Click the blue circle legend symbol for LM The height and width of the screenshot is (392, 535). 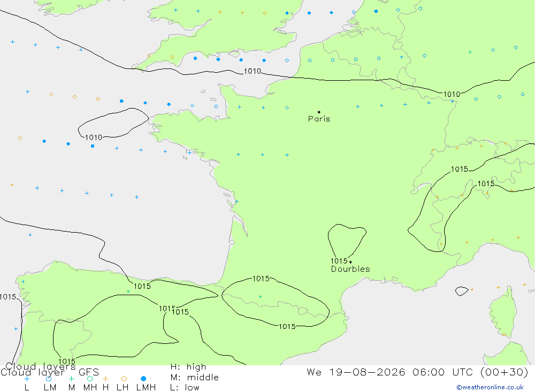pyautogui.click(x=49, y=379)
